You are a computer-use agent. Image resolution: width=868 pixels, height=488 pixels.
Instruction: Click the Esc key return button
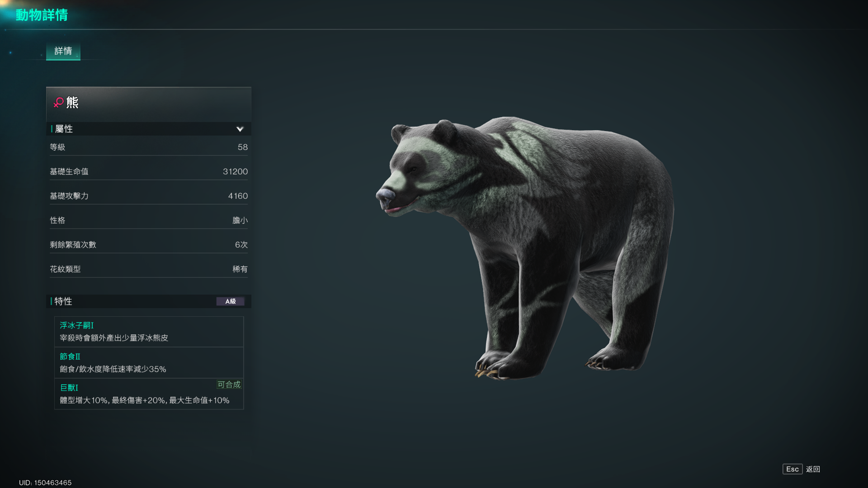793,469
